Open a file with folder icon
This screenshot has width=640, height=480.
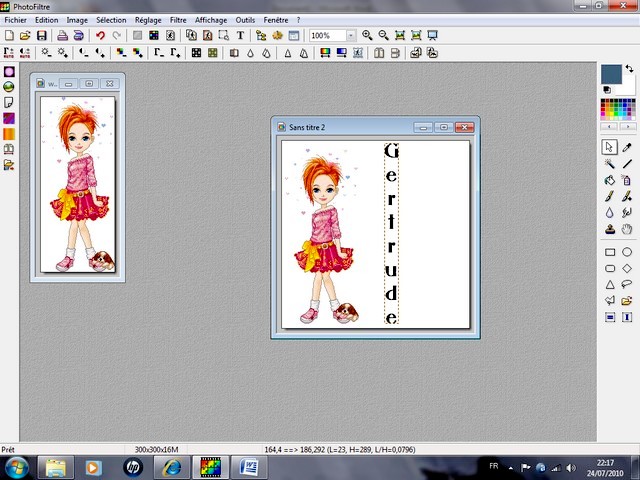(x=25, y=36)
